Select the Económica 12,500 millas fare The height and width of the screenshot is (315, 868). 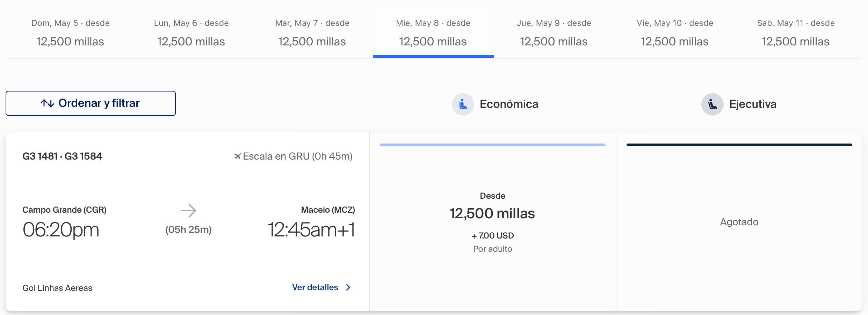tap(493, 222)
